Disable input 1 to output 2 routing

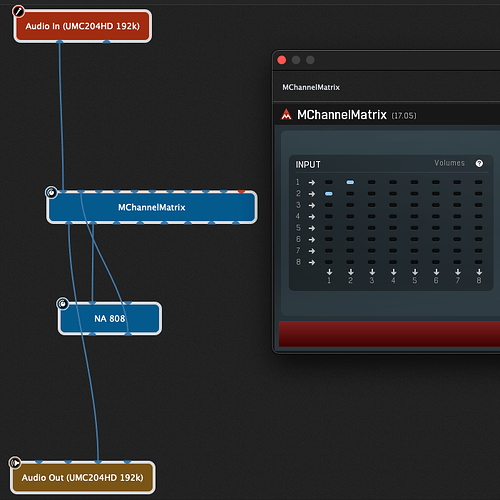[x=350, y=182]
